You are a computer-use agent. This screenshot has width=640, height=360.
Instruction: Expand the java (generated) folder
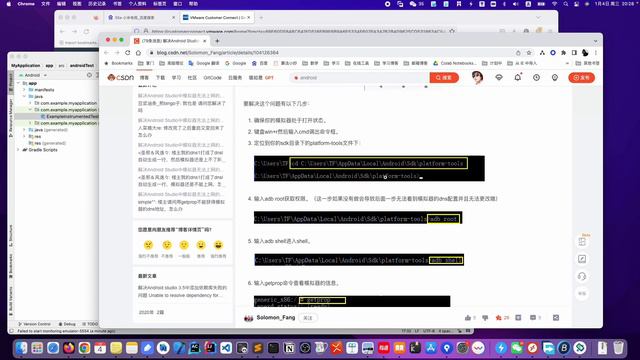coord(24,130)
